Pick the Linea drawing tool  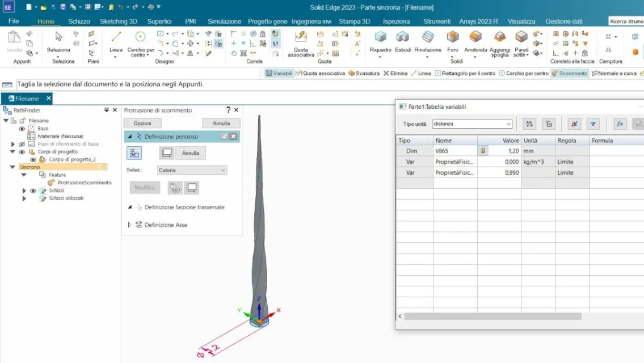click(x=116, y=40)
